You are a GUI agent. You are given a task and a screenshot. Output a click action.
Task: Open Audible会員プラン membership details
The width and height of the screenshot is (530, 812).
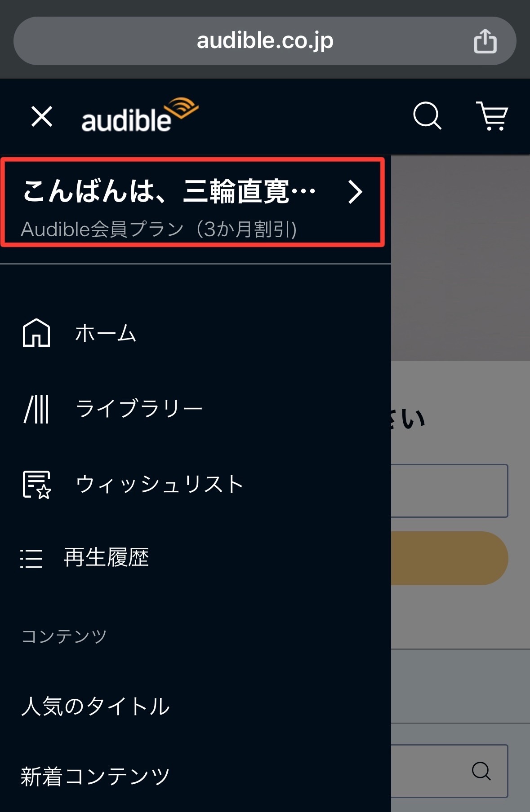point(159,229)
